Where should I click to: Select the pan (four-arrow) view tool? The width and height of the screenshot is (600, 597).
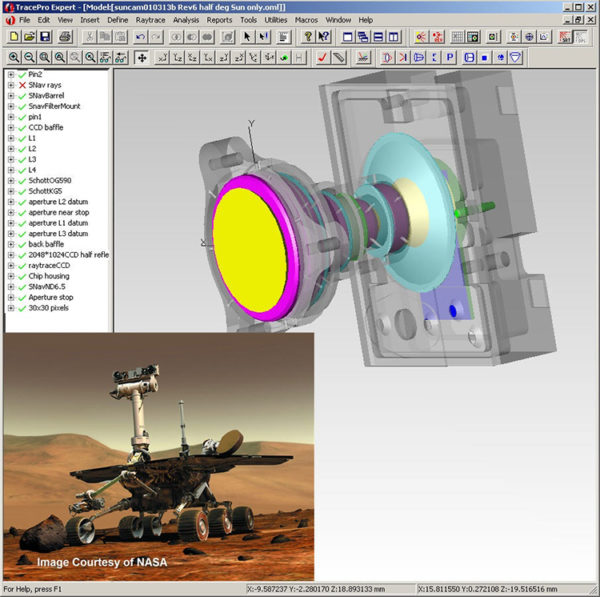tap(141, 57)
